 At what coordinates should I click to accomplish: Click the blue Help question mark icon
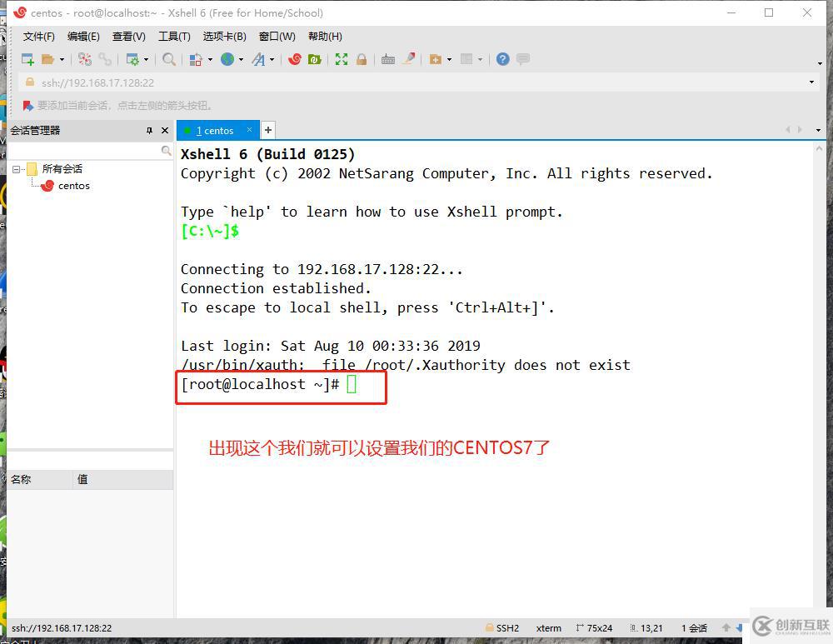coord(502,59)
